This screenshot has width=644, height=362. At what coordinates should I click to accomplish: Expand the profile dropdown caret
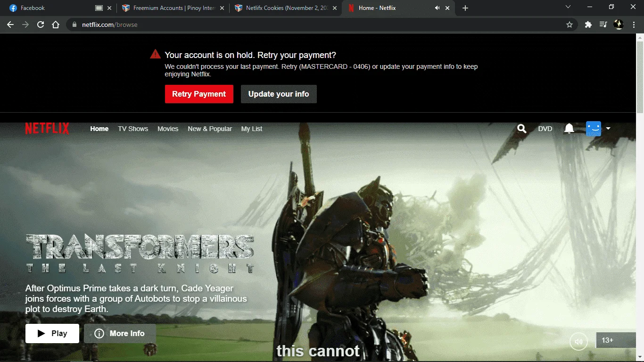pos(608,128)
